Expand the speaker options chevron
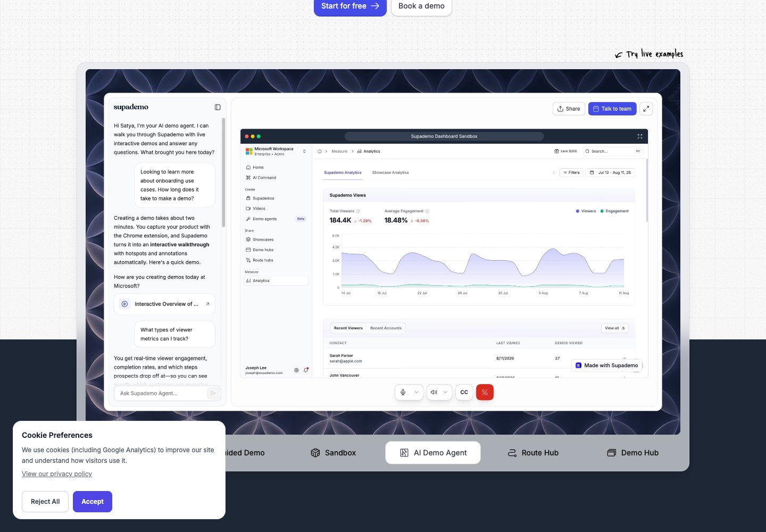This screenshot has width=766, height=532. tap(446, 392)
